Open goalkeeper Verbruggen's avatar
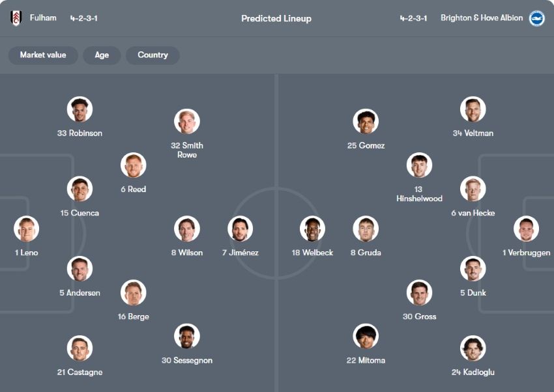The width and height of the screenshot is (554, 392). coord(526,229)
